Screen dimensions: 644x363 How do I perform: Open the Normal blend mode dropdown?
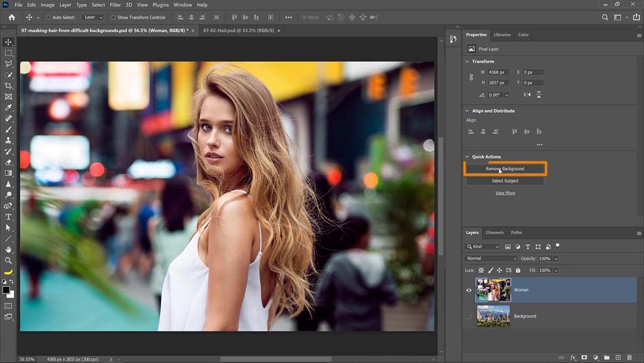(x=491, y=258)
